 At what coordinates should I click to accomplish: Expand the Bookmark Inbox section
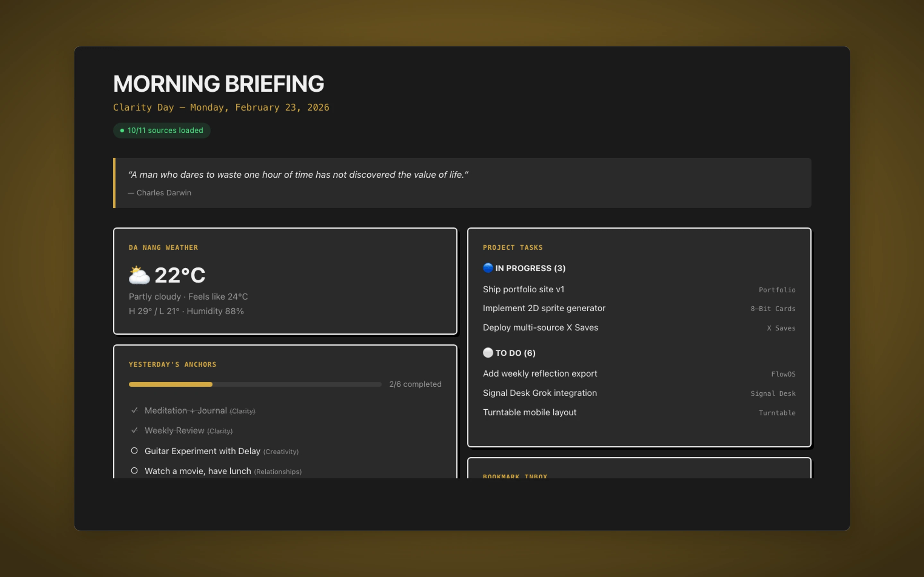click(x=515, y=476)
